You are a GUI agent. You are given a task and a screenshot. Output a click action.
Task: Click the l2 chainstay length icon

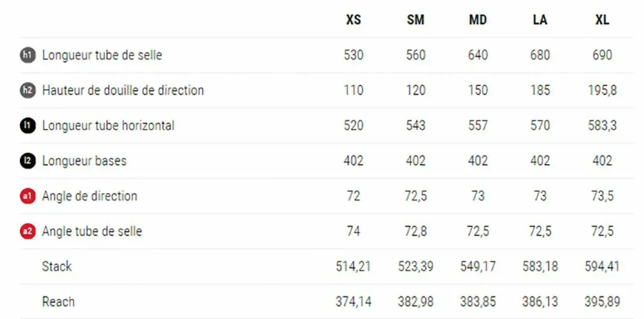[27, 161]
